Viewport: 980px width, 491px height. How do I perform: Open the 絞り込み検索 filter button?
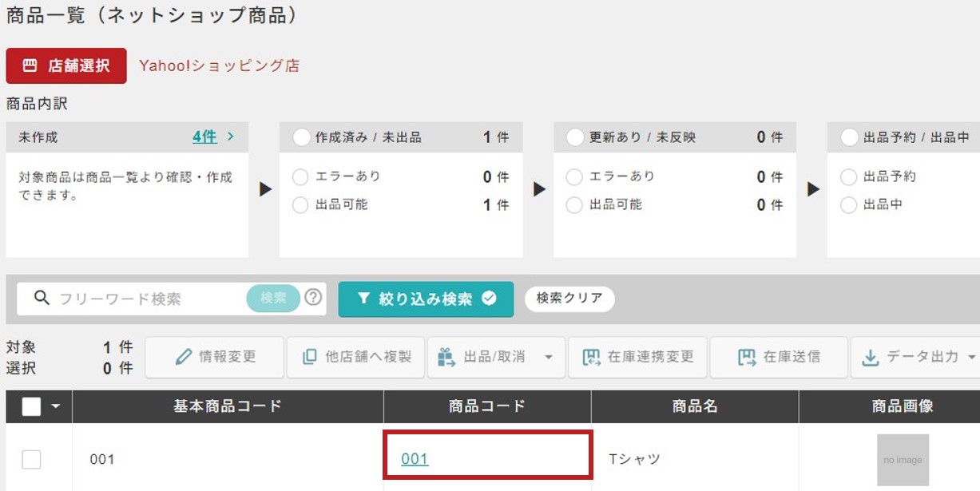point(426,299)
